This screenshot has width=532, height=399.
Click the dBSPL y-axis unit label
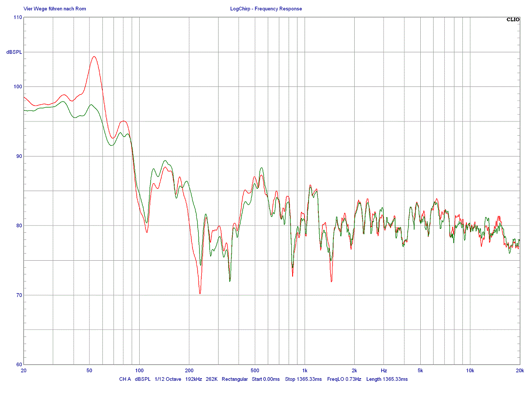pyautogui.click(x=14, y=52)
